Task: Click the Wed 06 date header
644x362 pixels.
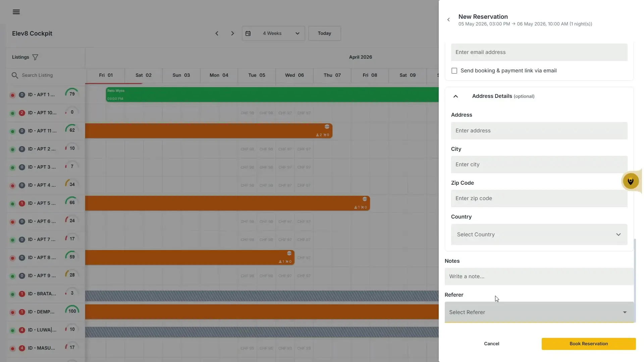Action: (294, 75)
